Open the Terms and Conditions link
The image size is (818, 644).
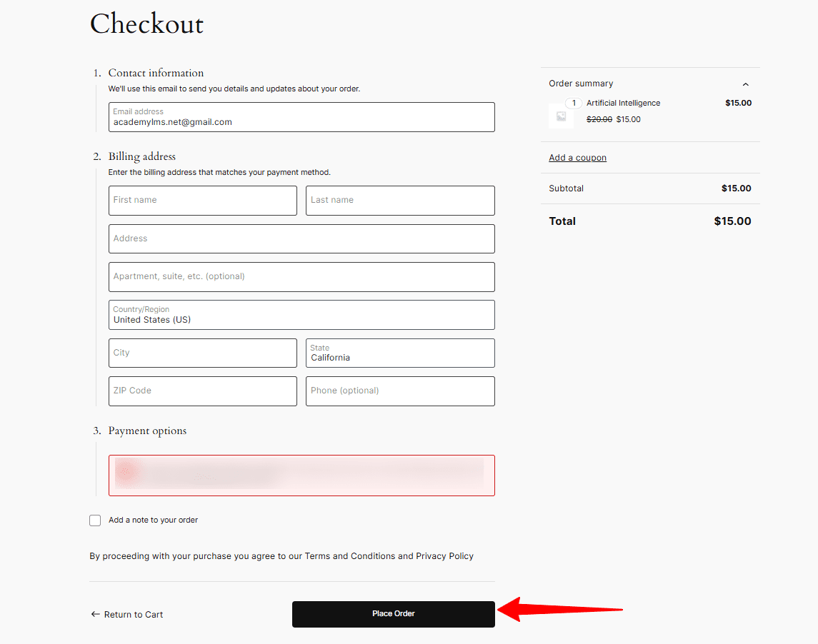point(349,556)
